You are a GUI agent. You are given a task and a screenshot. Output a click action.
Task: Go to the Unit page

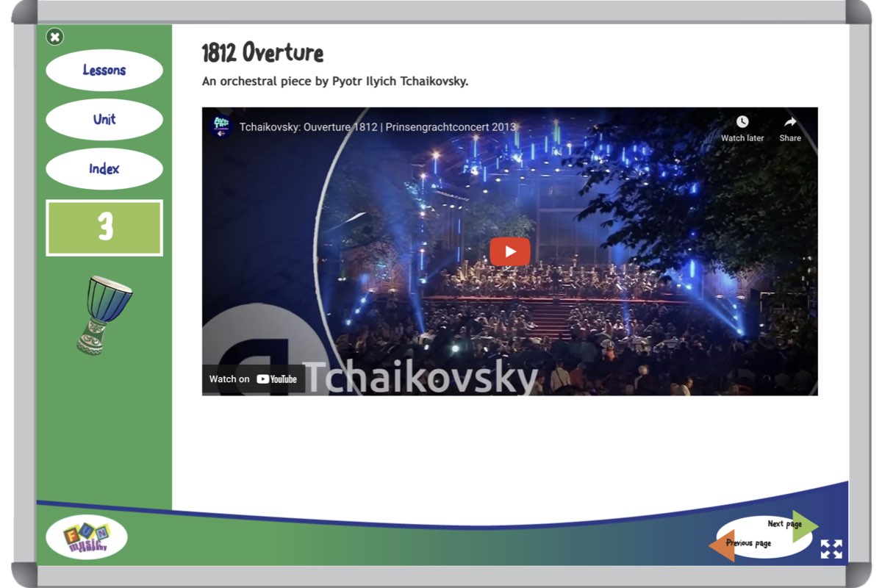104,119
